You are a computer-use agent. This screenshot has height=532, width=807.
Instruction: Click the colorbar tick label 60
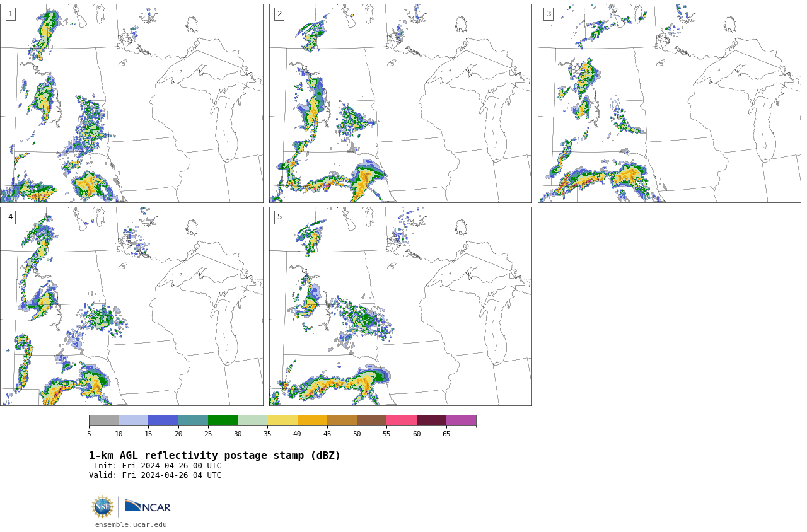tap(417, 434)
